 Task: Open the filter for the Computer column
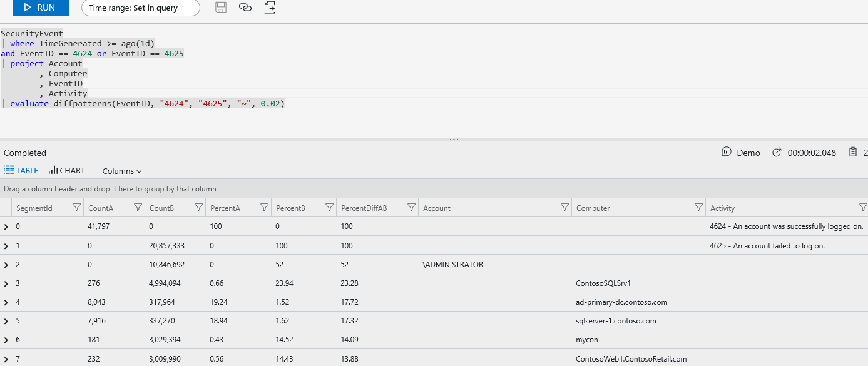[x=699, y=208]
